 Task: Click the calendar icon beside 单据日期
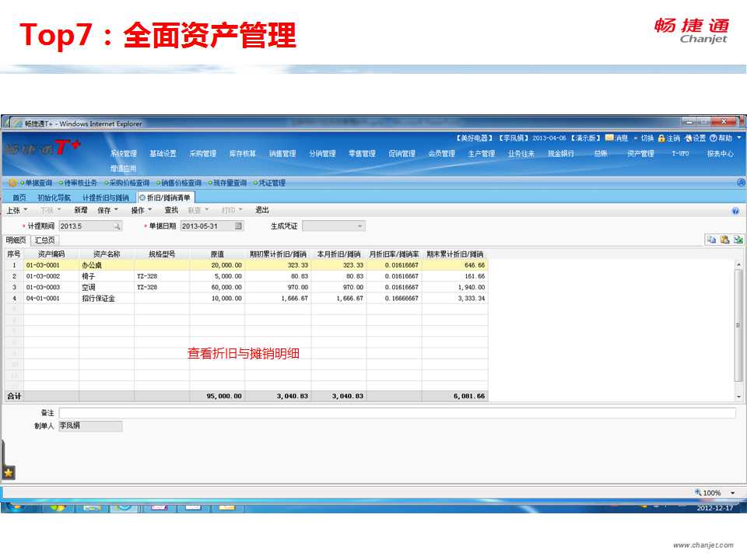(x=238, y=226)
